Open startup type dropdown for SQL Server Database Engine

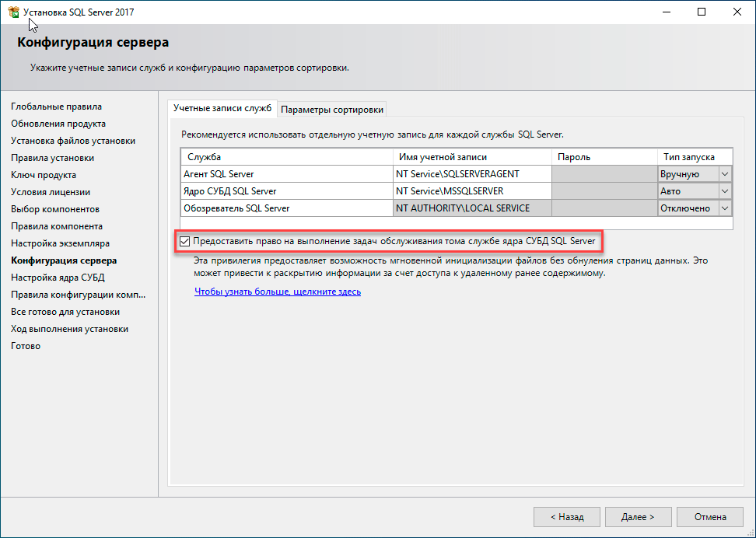tap(725, 191)
